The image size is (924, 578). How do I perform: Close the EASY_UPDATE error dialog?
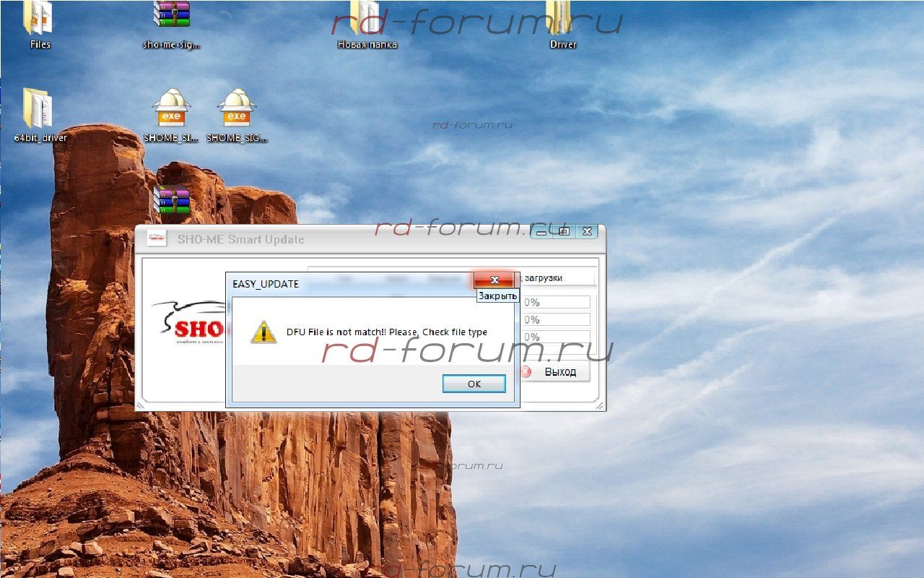(494, 280)
